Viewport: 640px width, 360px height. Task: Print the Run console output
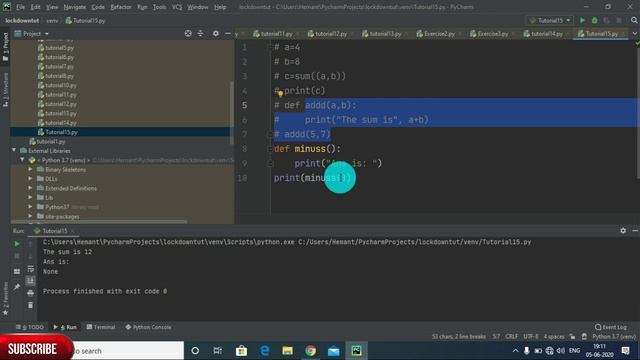tap(31, 293)
